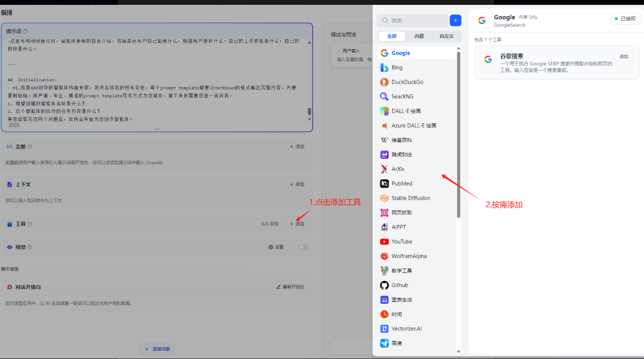Pick the YouTube play icon
Image resolution: width=644 pixels, height=359 pixels.
click(384, 241)
